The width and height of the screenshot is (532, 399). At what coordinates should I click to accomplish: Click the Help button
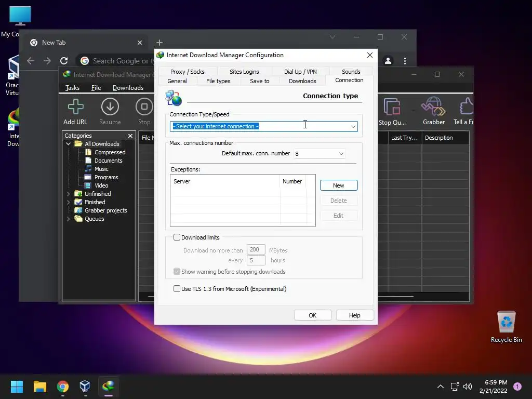[354, 315]
